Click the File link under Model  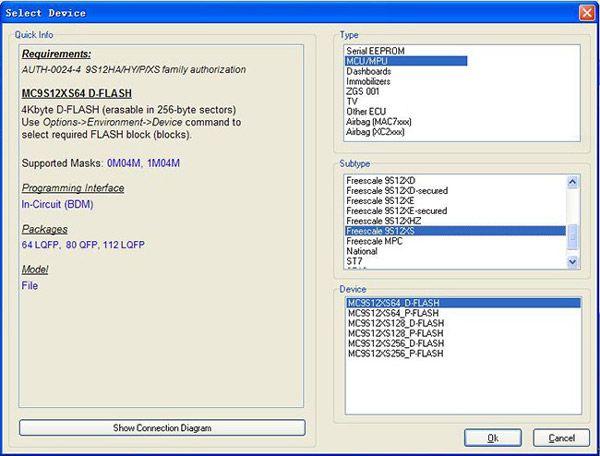coord(29,285)
